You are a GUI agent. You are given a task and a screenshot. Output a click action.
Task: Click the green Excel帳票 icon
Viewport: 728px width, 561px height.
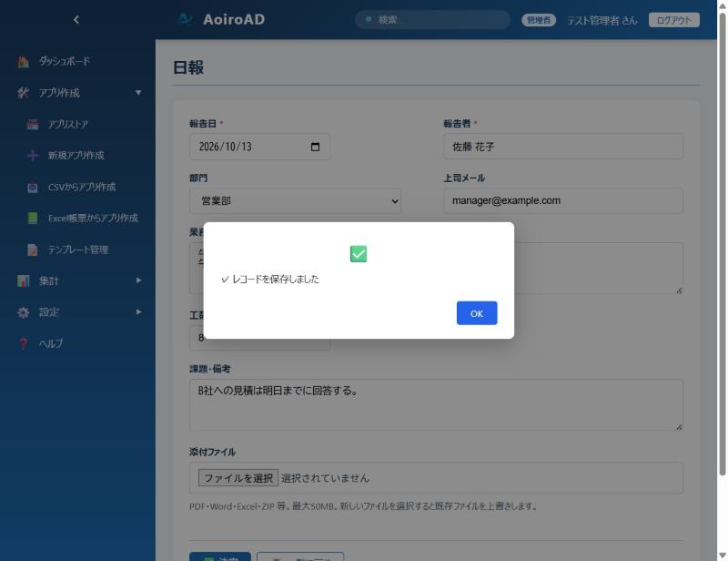point(33,218)
